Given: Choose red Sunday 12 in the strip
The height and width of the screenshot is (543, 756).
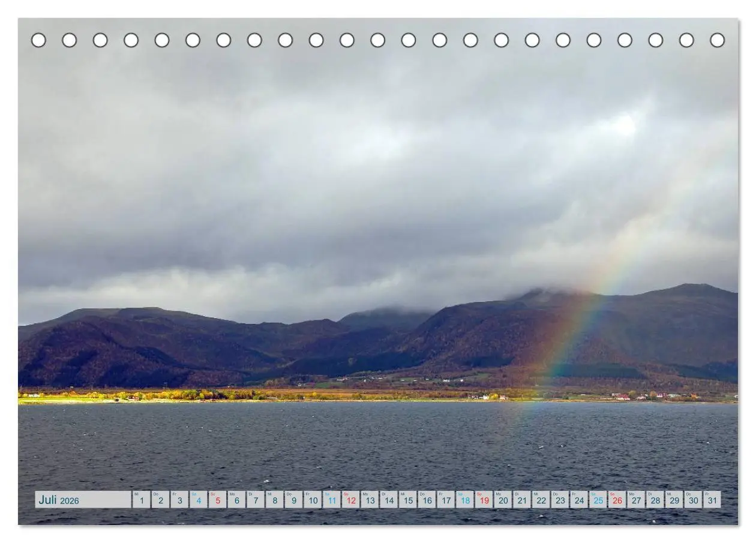Looking at the screenshot, I should click(x=351, y=499).
